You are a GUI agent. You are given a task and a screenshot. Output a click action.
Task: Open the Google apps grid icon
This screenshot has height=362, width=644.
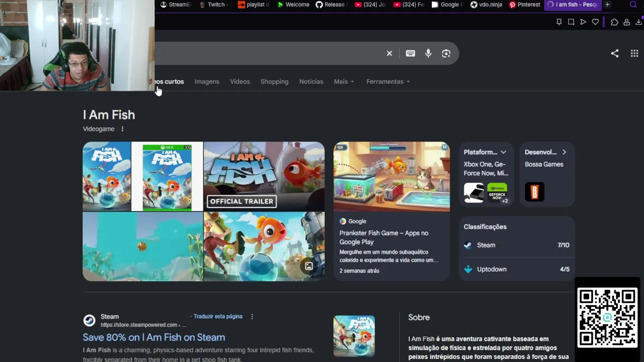[634, 53]
